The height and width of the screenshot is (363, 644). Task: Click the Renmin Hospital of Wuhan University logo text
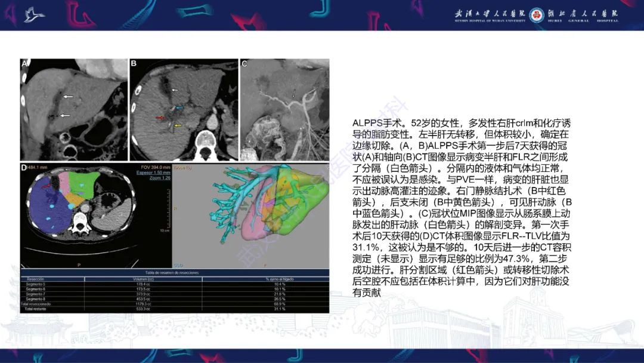[490, 15]
